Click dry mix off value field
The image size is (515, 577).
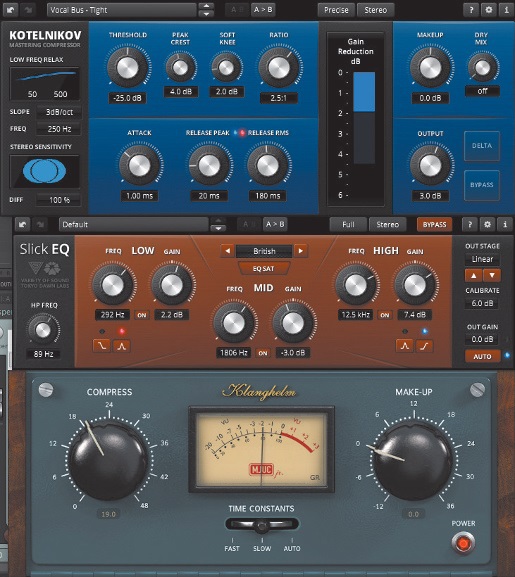(x=482, y=91)
